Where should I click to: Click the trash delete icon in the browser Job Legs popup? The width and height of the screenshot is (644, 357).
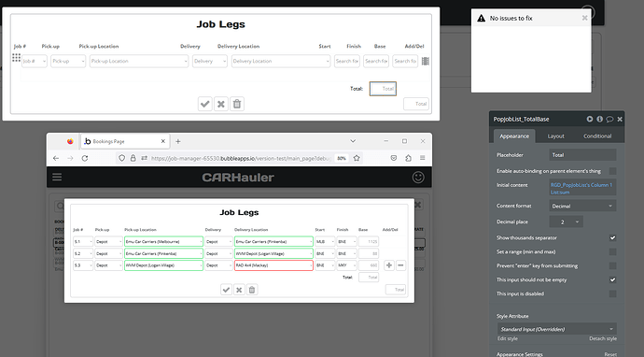(x=252, y=290)
